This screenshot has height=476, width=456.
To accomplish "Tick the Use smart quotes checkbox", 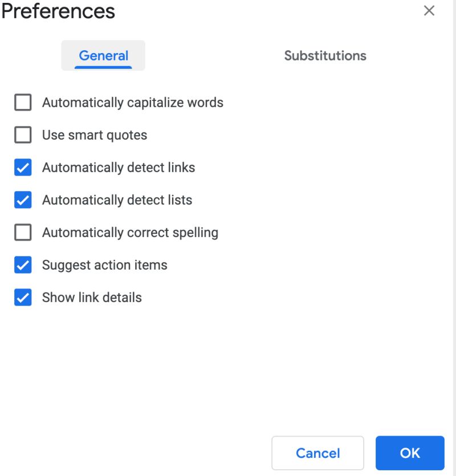I will [x=23, y=135].
